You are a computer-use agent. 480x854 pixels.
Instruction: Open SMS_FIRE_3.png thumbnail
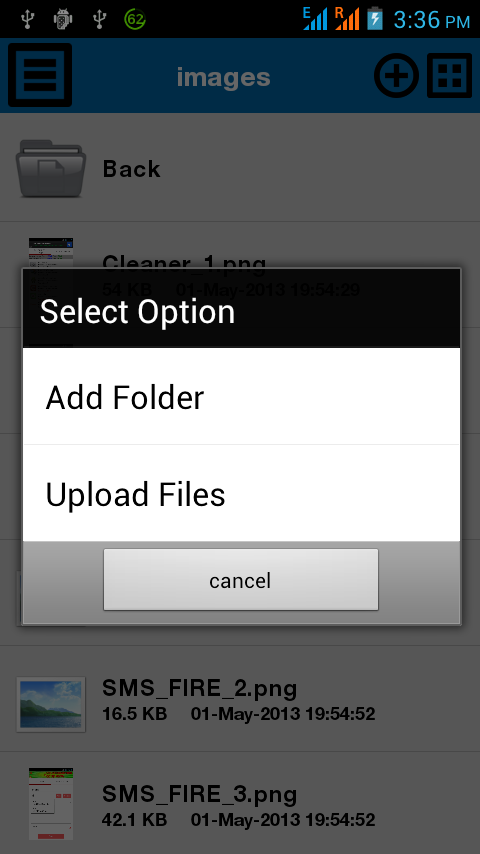click(51, 804)
